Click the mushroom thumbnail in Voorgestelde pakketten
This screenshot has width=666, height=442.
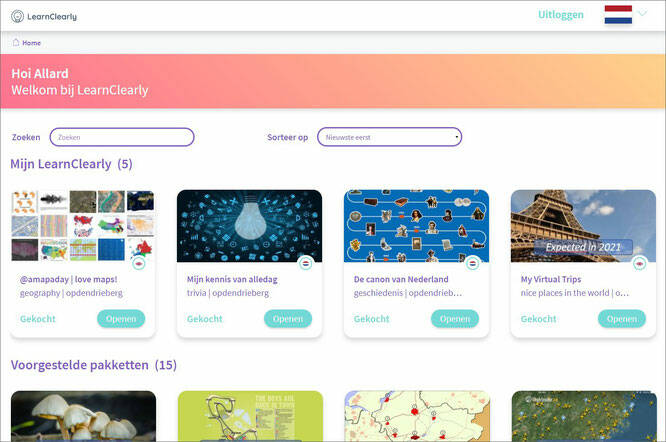83,416
